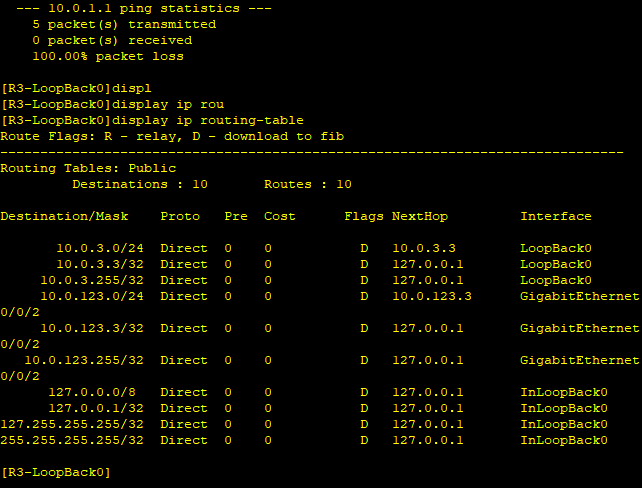
Task: Select the '100.00% packet loss' text
Action: [x=108, y=56]
